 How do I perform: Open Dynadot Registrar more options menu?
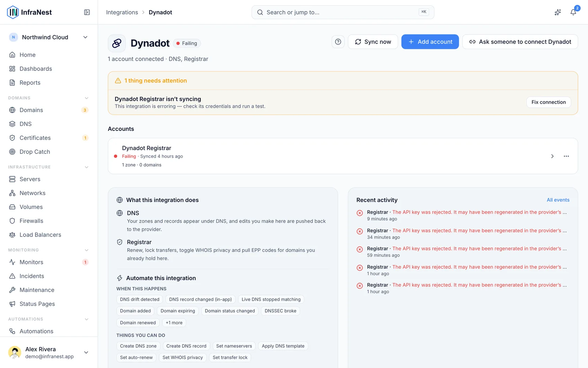566,156
